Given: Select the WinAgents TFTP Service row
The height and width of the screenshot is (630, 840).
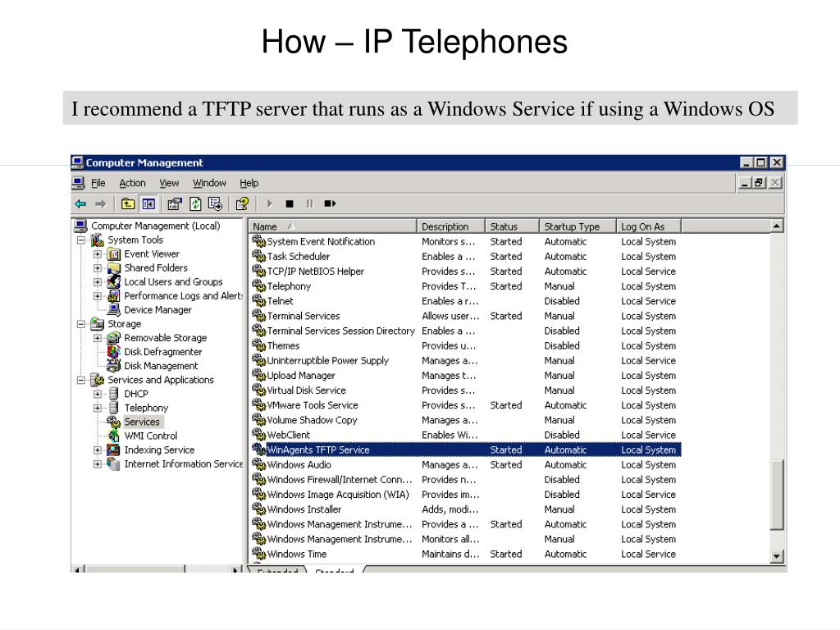Looking at the screenshot, I should click(466, 450).
